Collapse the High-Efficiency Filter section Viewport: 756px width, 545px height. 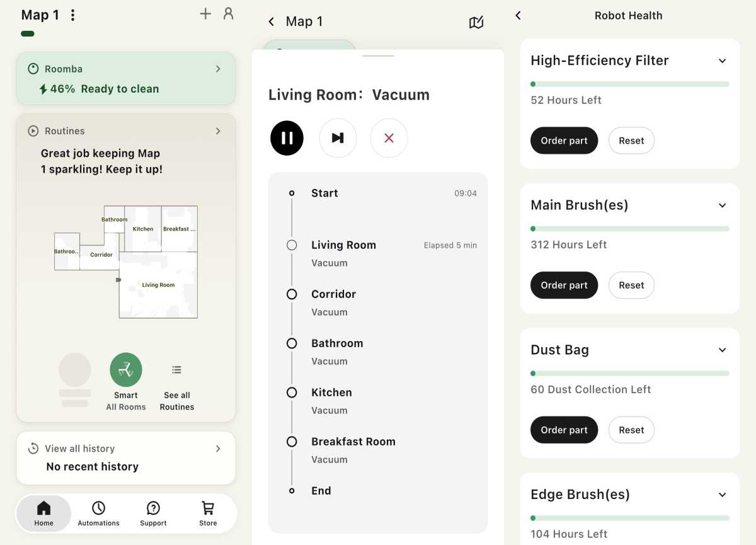pyautogui.click(x=723, y=61)
